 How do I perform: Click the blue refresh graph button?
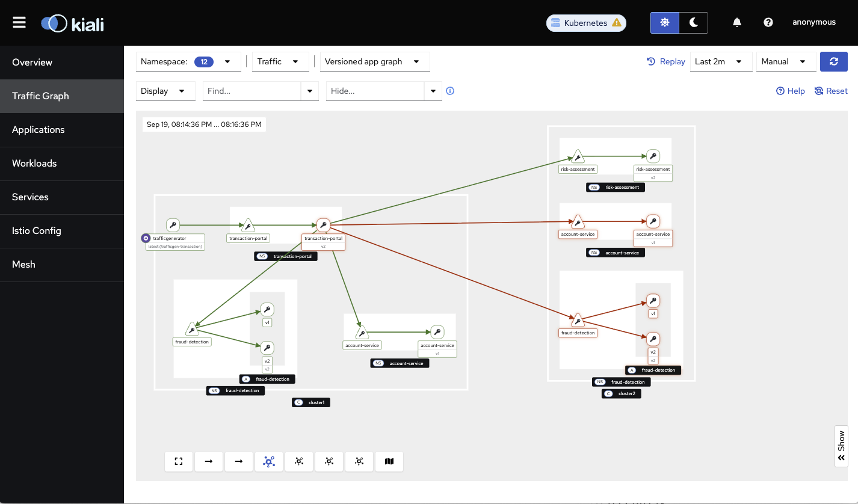click(x=833, y=61)
